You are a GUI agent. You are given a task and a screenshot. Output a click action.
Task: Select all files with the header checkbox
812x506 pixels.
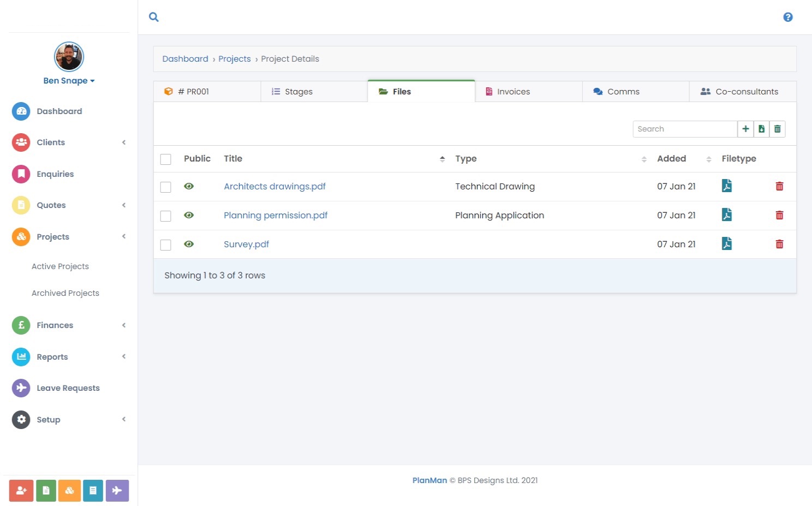pyautogui.click(x=165, y=159)
